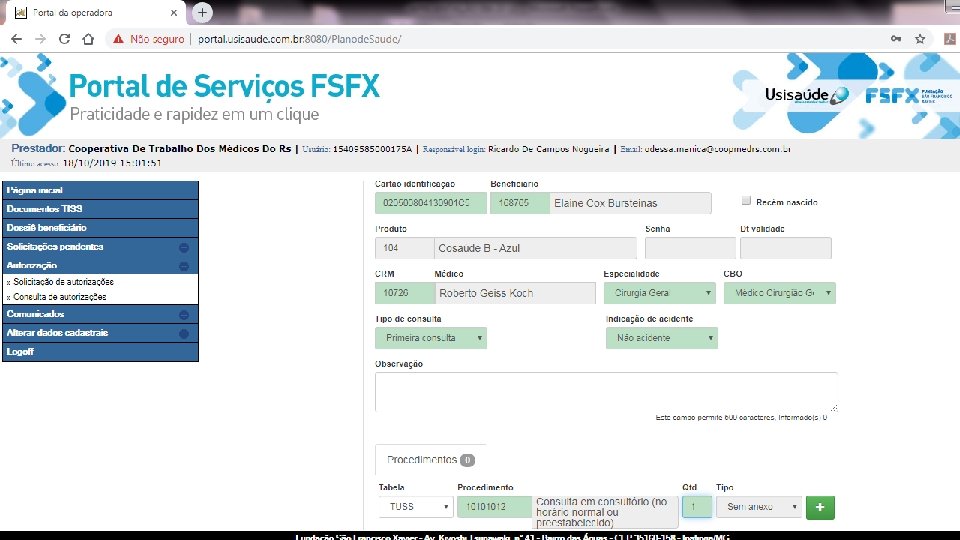
Task: Click the FSFX logo in header
Action: 908,96
